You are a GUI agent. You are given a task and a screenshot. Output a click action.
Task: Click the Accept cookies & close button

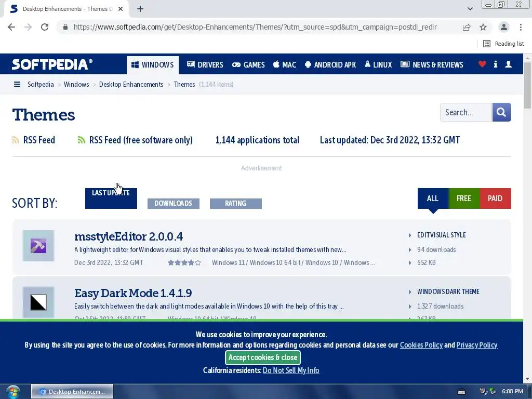pyautogui.click(x=263, y=357)
